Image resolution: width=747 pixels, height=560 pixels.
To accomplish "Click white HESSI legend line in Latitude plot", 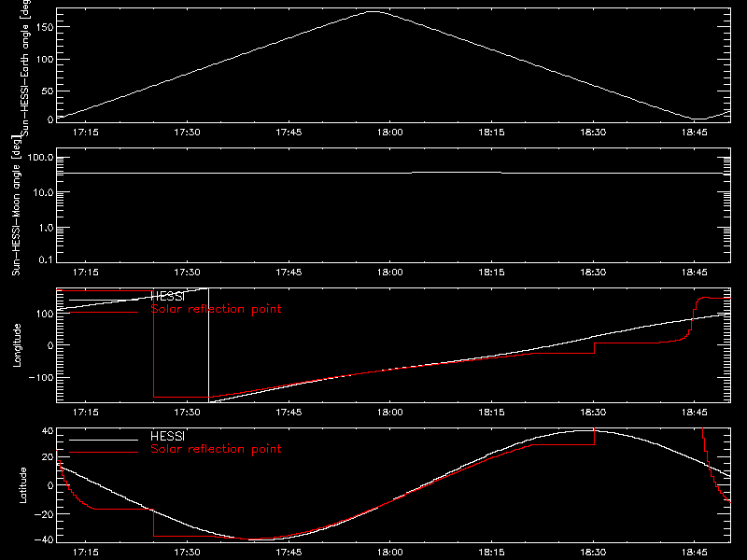I will [x=104, y=440].
